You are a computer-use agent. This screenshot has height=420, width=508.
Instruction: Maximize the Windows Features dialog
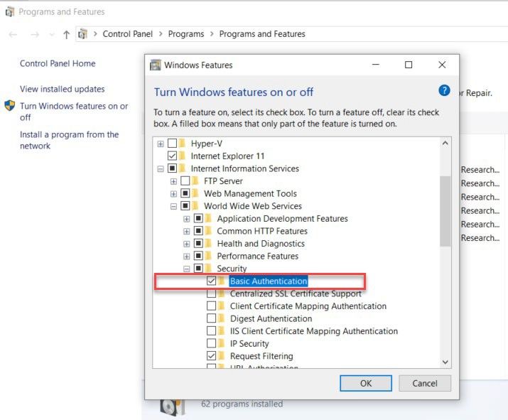click(x=409, y=65)
